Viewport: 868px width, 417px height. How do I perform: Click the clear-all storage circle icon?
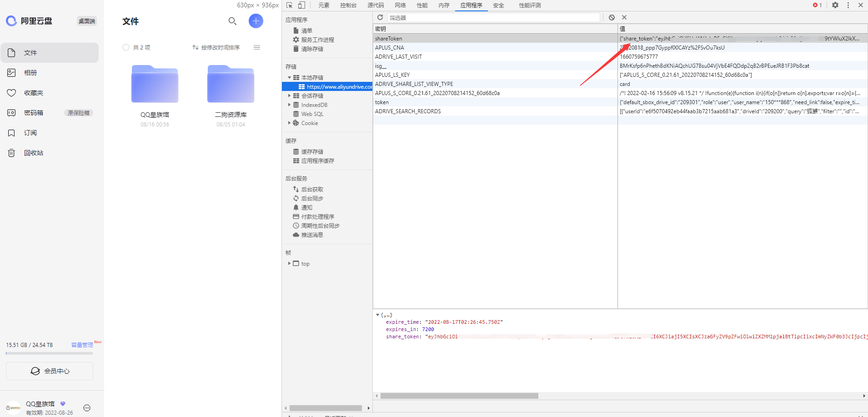(612, 17)
